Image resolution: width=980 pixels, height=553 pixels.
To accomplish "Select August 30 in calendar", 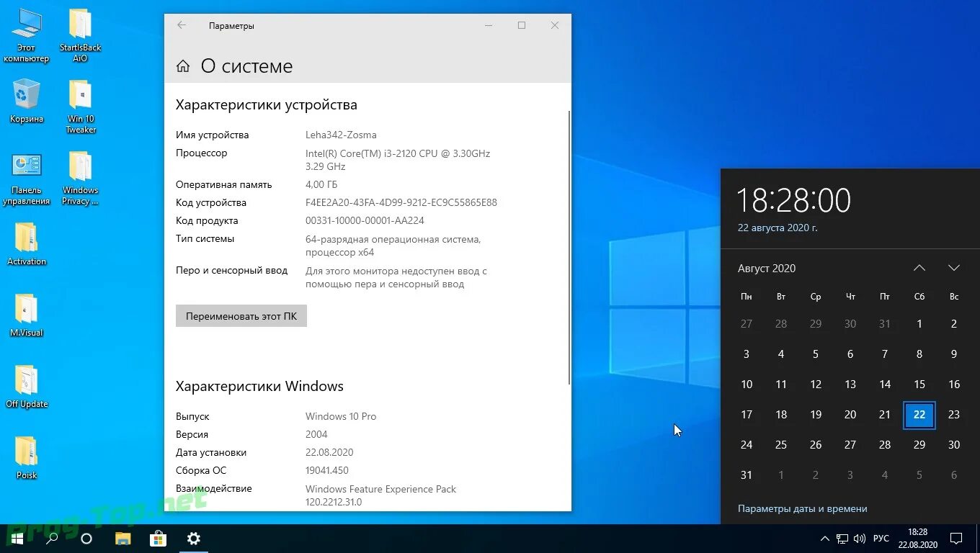I will [x=954, y=445].
